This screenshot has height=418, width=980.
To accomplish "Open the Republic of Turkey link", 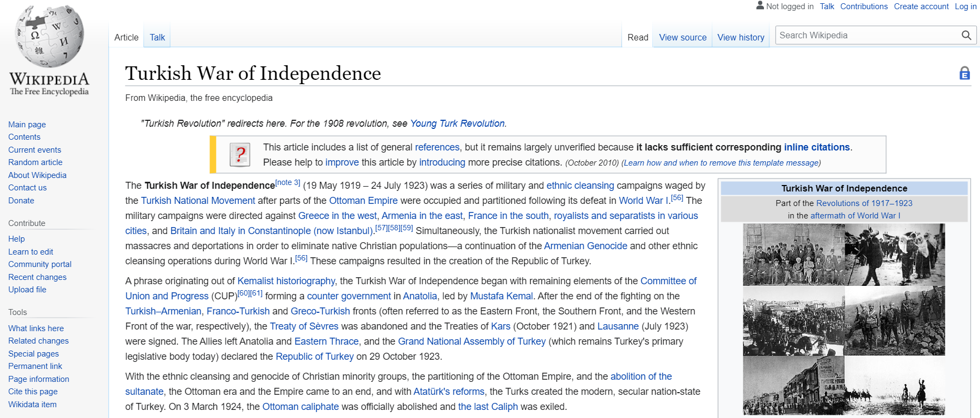I will [315, 357].
